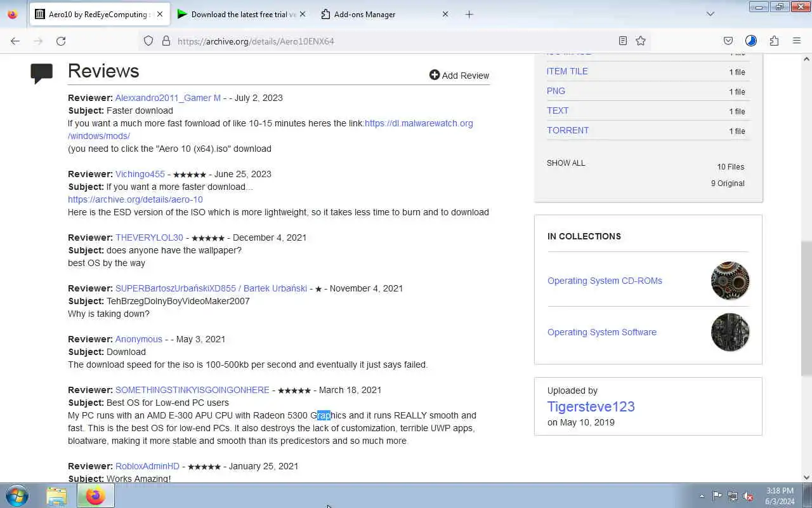Show site security lock info
This screenshot has width=812, height=508.
coord(166,41)
